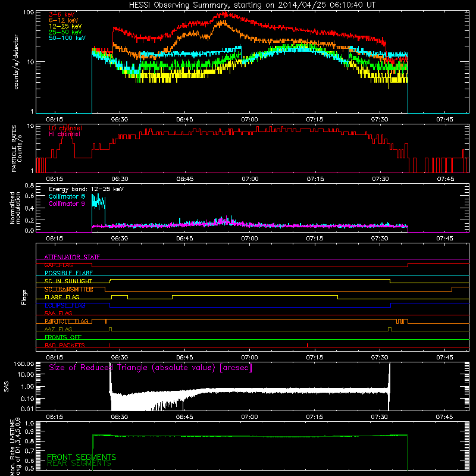Click the 100.00 value on SAS axis
This screenshot has width=476, height=476.
click(x=24, y=364)
